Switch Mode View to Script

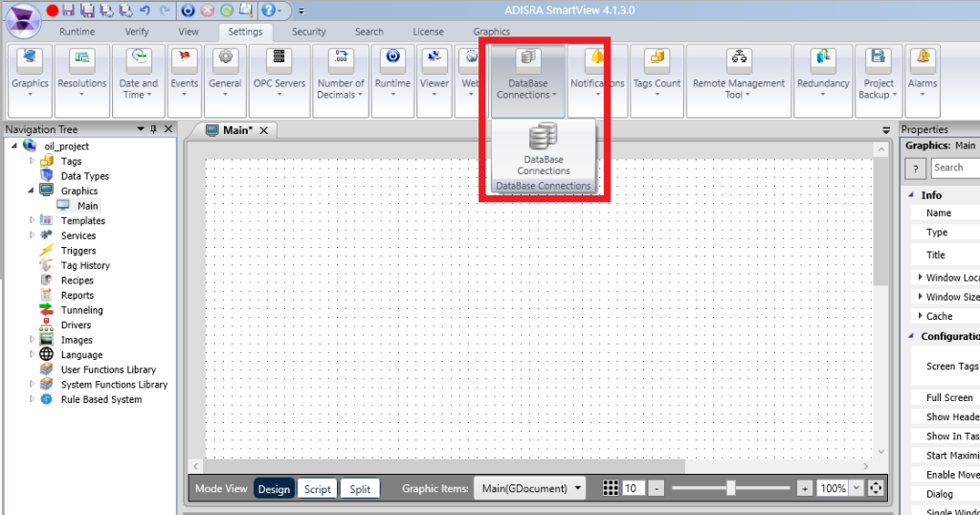(x=318, y=489)
